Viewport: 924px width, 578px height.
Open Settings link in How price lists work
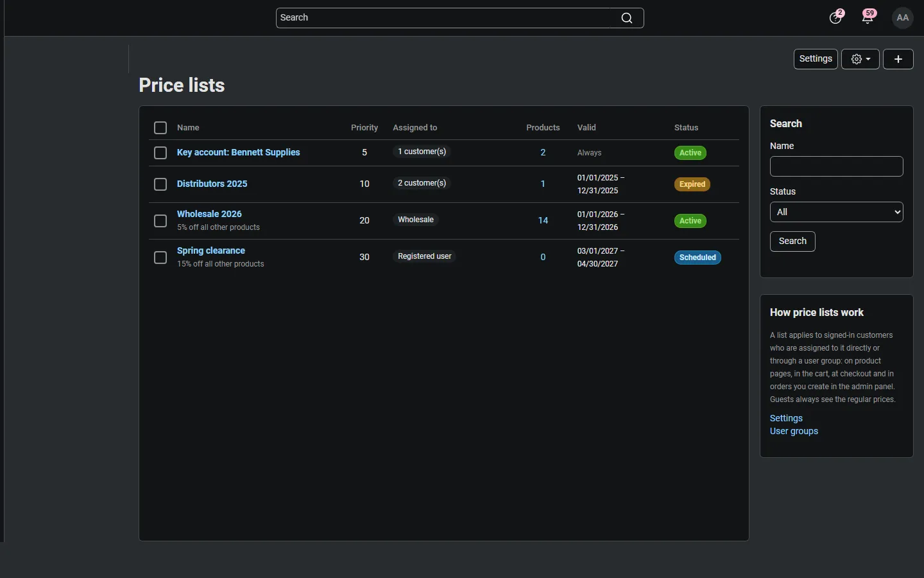787,418
